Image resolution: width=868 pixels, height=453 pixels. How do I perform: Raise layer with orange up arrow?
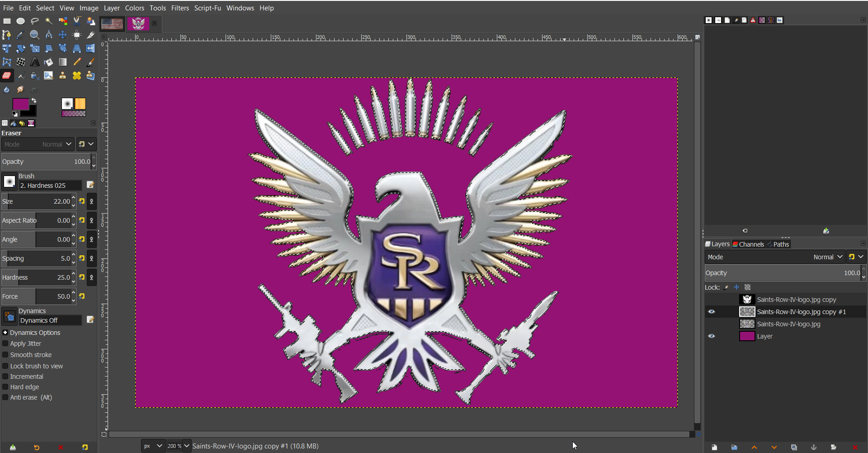coord(754,447)
